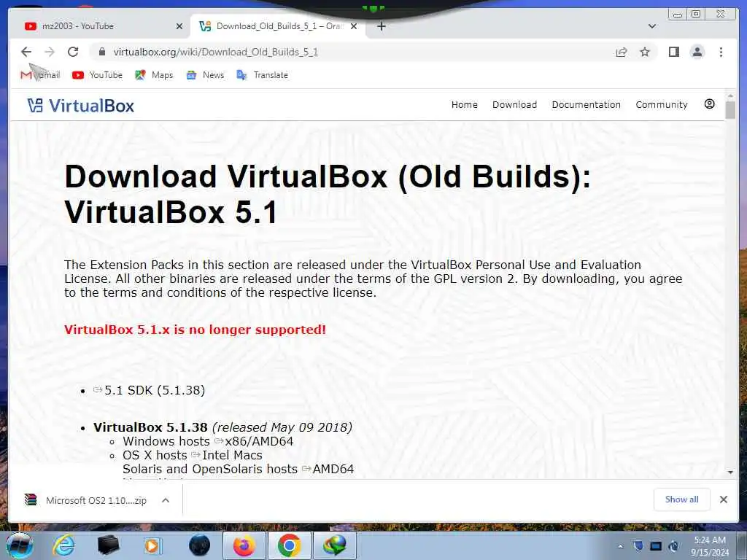This screenshot has width=747, height=560.
Task: Open the Maps bookmark
Action: click(x=154, y=75)
